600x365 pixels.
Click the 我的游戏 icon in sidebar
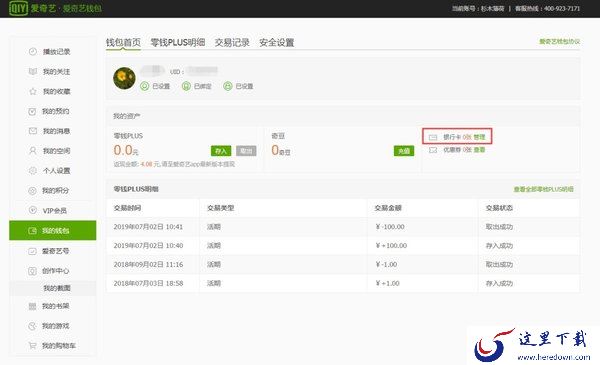(x=33, y=326)
